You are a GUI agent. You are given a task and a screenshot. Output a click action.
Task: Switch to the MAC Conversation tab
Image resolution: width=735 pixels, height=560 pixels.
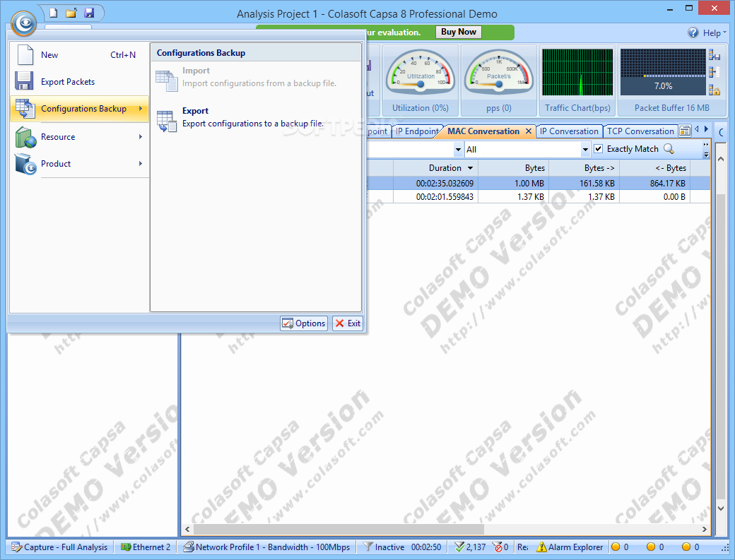483,131
